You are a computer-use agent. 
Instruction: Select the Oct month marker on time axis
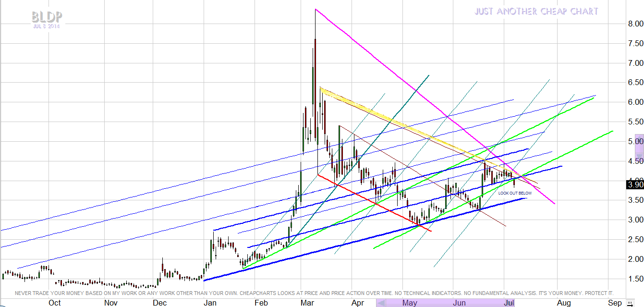click(55, 303)
